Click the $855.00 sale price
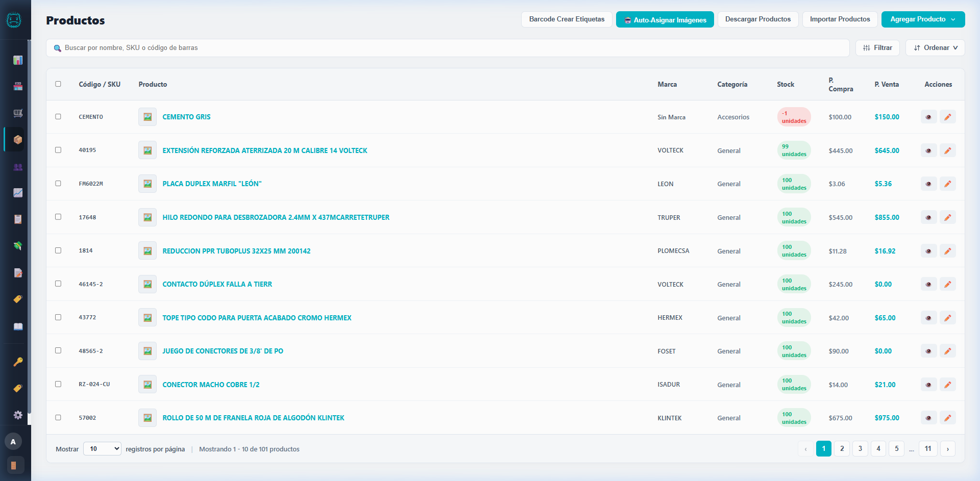Viewport: 980px width, 481px height. 887,217
